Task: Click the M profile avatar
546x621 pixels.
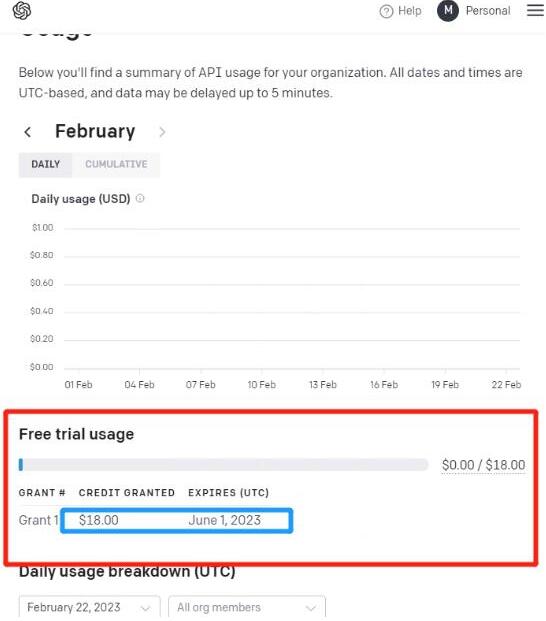Action: pos(447,11)
